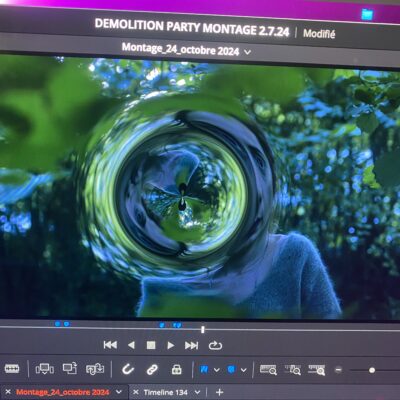Click the Custom Zoom icon
Image resolution: width=400 pixels, height=400 pixels.
316,370
